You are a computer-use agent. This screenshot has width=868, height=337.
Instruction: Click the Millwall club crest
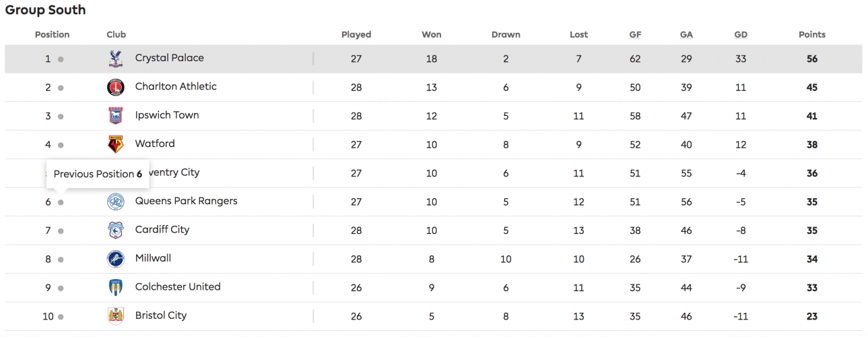(116, 259)
